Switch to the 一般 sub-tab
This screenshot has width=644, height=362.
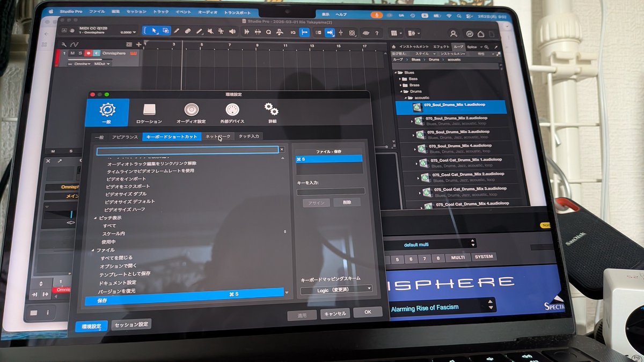point(98,137)
